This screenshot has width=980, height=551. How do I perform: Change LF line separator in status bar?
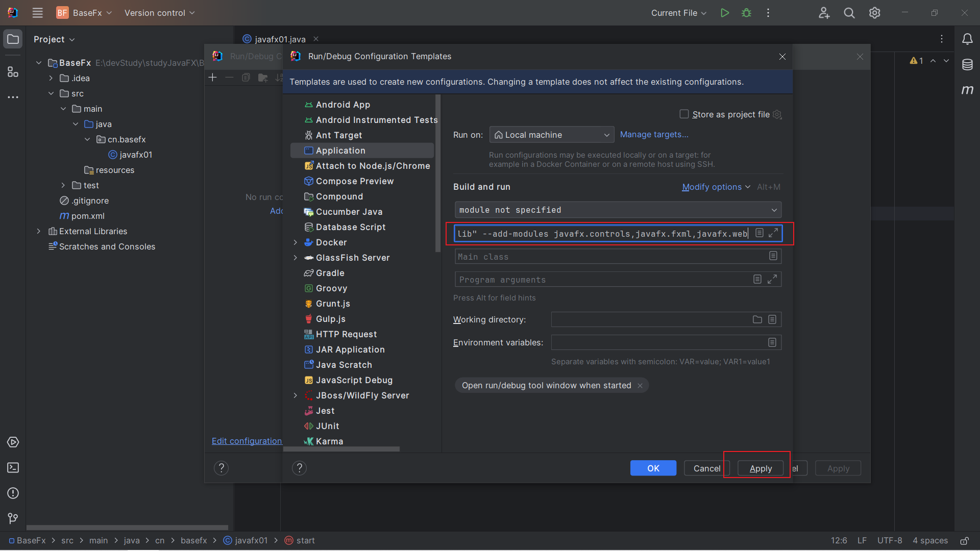point(862,540)
